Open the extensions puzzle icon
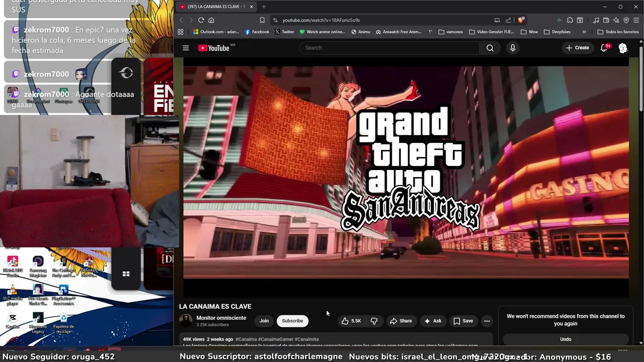The height and width of the screenshot is (362, 644). pos(570,20)
